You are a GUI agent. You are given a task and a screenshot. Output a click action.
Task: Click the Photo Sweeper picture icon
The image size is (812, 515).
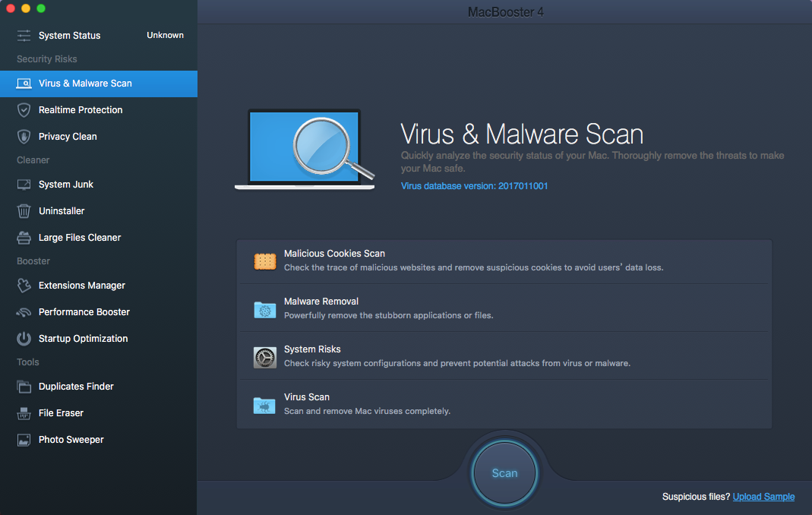[24, 440]
